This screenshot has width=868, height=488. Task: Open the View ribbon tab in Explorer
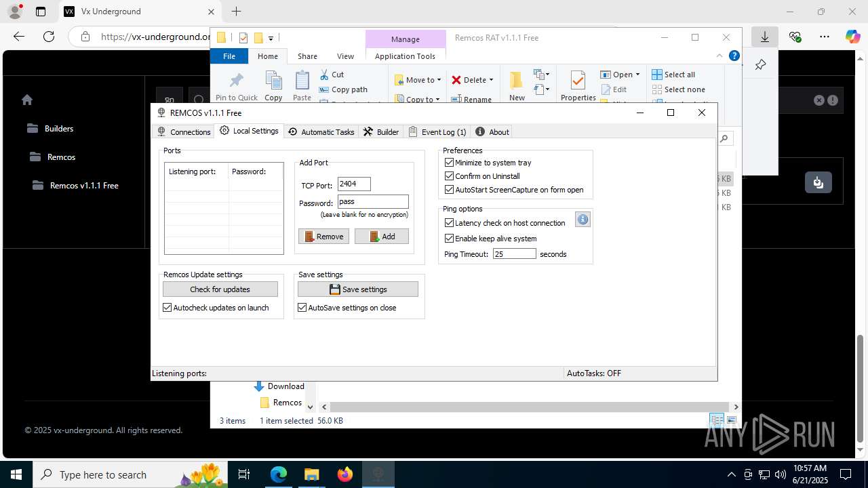[345, 56]
